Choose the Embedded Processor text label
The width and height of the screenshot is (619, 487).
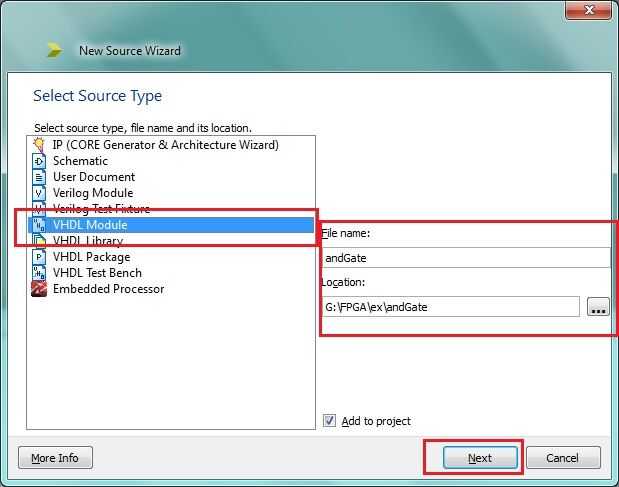coord(108,289)
